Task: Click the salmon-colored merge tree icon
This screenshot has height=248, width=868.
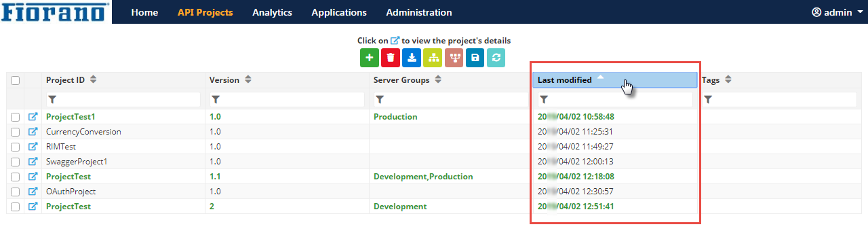Action: pos(454,58)
